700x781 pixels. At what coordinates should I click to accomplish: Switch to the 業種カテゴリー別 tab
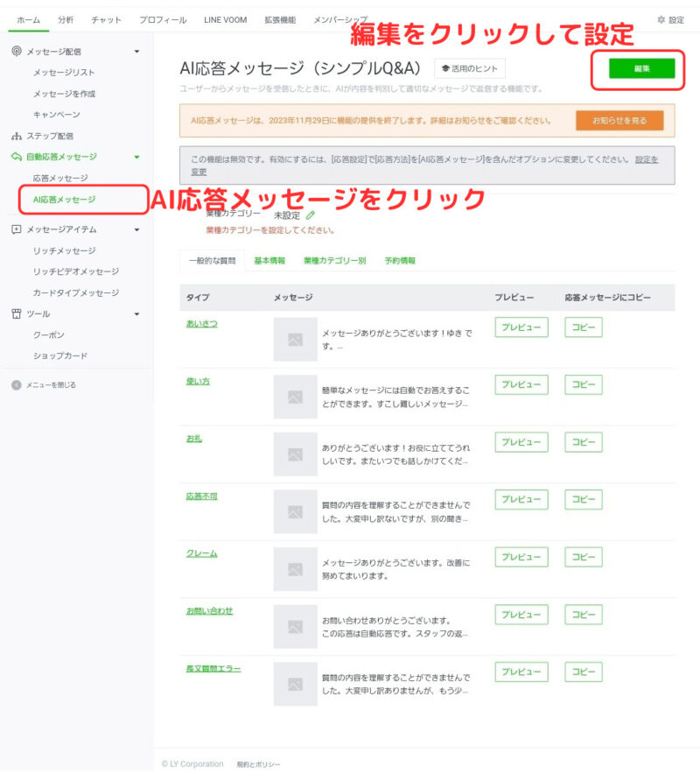(334, 261)
